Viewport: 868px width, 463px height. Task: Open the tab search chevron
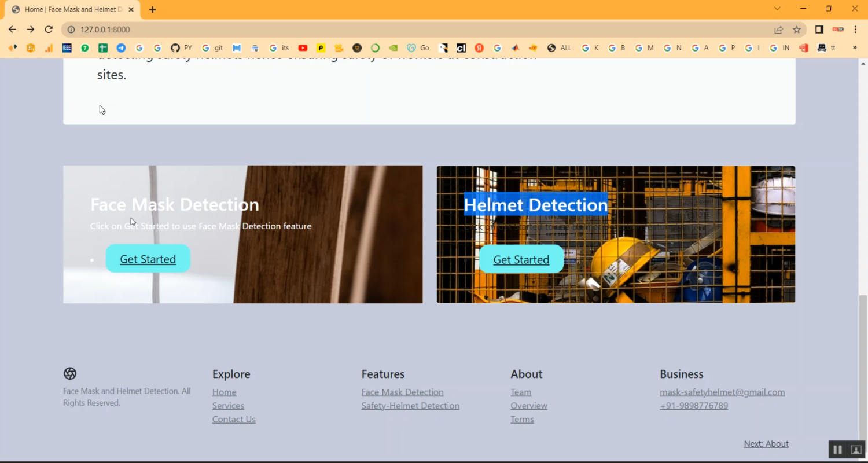(777, 9)
